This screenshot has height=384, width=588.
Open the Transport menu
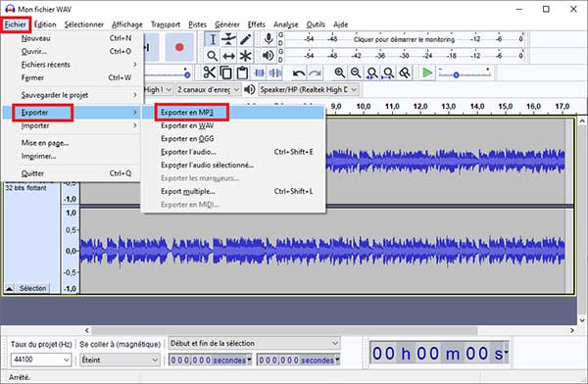[x=166, y=24]
